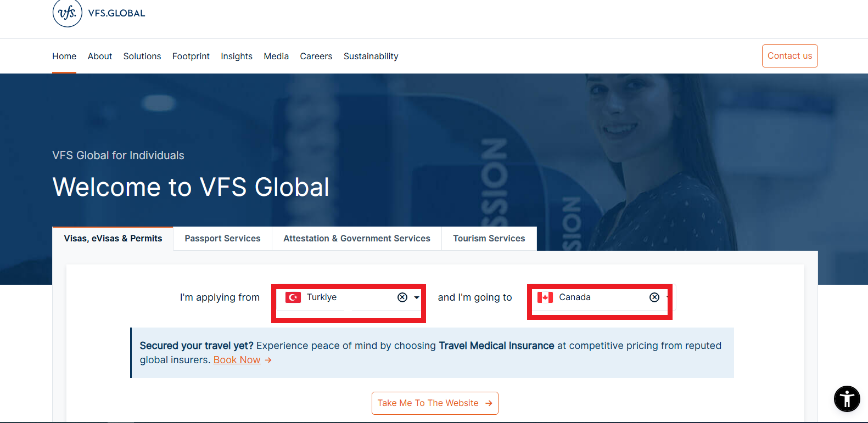Viewport: 868px width, 423px height.
Task: Open the accessibility options widget
Action: point(847,399)
